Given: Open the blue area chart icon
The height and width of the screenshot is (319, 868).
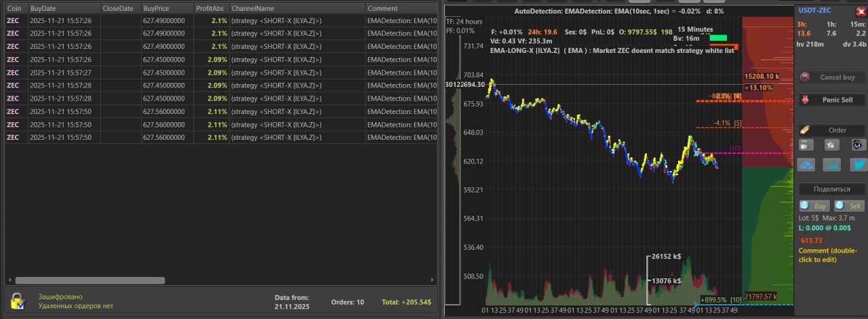Looking at the screenshot, I should point(831,165).
